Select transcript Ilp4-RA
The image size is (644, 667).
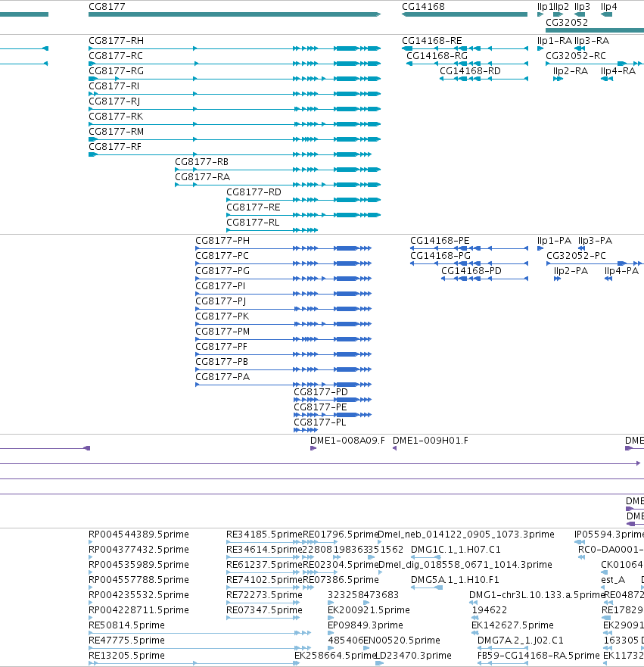618,71
